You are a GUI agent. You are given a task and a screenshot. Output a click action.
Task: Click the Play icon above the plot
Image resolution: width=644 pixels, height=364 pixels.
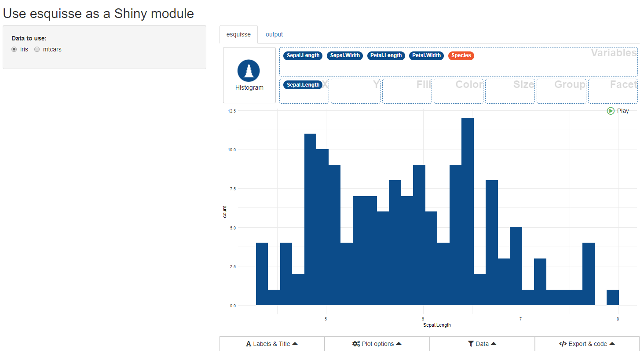[x=611, y=111]
